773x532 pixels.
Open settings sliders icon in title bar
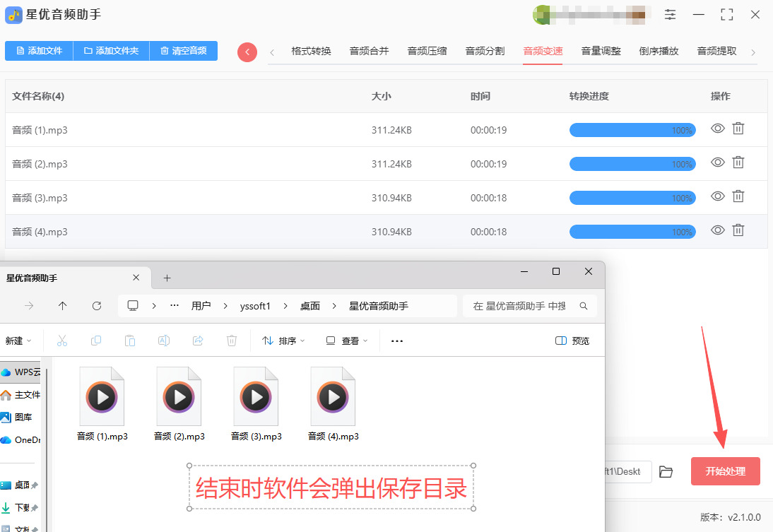(x=670, y=15)
